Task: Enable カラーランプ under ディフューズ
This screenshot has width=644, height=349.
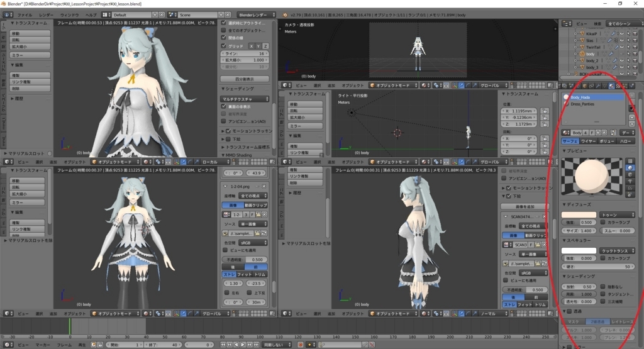Action: pyautogui.click(x=603, y=222)
